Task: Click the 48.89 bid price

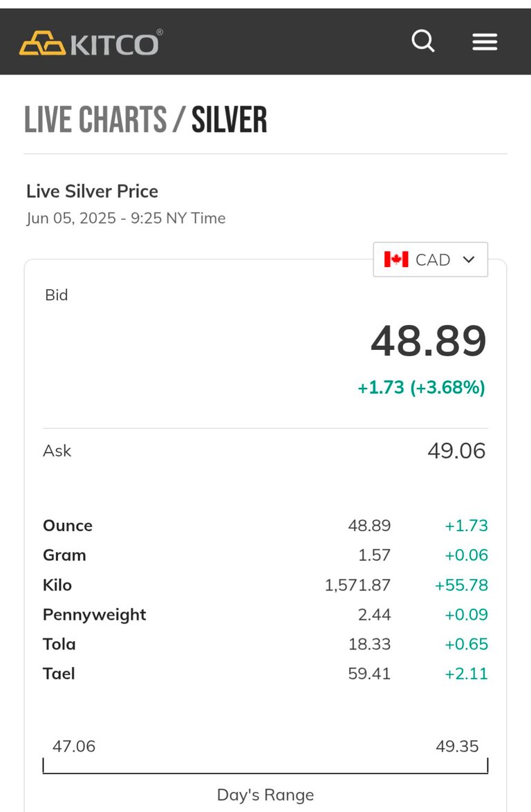Action: tap(429, 341)
